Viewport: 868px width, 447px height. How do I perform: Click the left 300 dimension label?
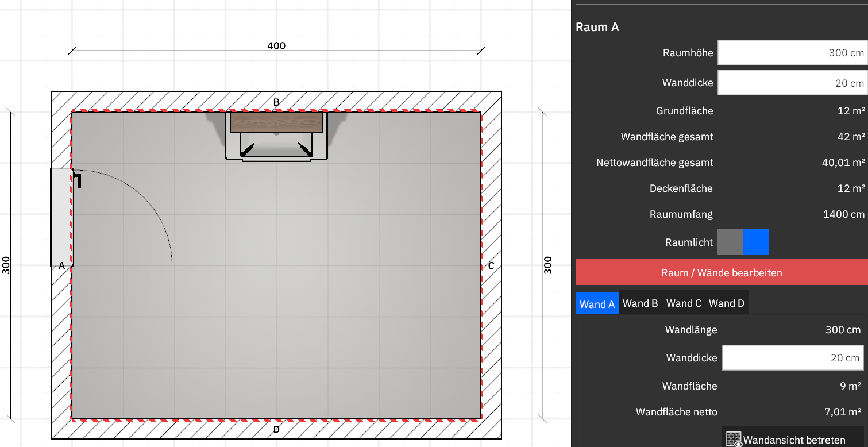point(6,265)
